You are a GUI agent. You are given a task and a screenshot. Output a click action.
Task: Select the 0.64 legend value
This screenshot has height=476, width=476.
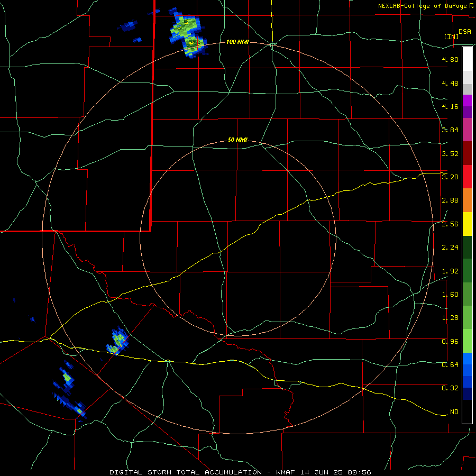point(450,365)
